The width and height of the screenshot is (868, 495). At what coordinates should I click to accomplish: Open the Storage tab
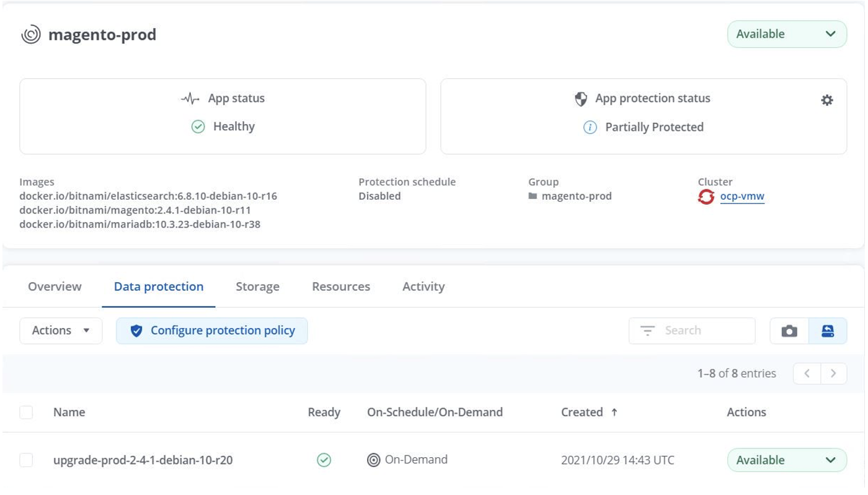(x=257, y=287)
